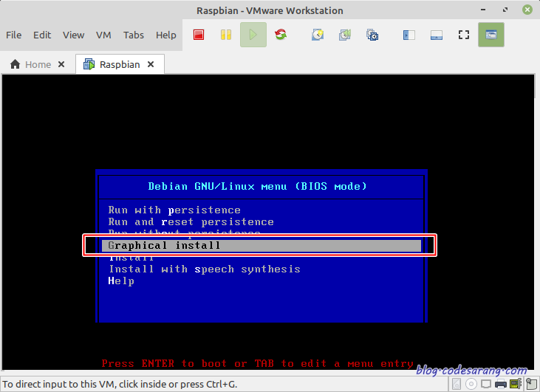
Task: Click the Revert to Snapshot icon
Action: [345, 35]
